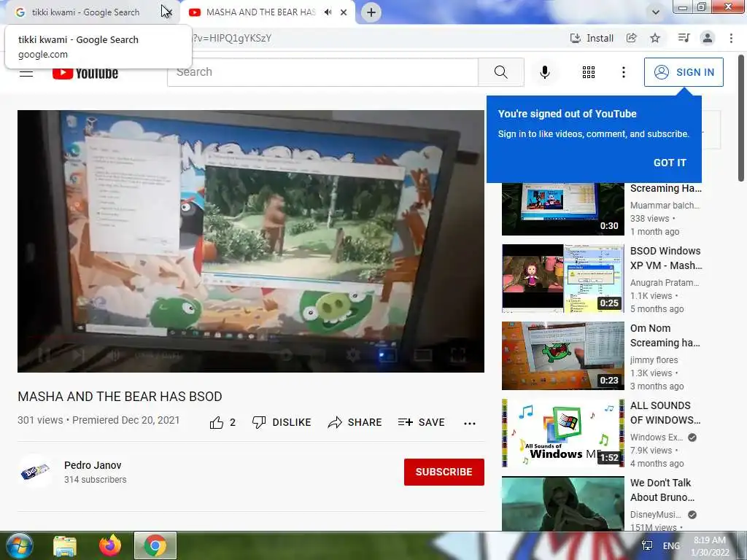Open the Windows Start orb
Viewport: 747px width, 560px height.
click(x=19, y=545)
